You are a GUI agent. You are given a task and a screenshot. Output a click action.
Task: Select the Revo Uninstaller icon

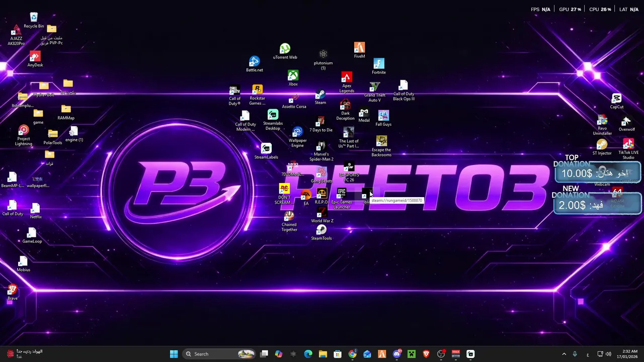coord(602,125)
